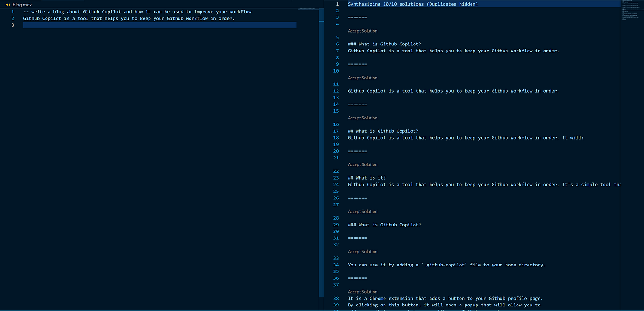Click the line 6 '### What is Github Copilot?' heading
This screenshot has height=311, width=644.
(384, 44)
